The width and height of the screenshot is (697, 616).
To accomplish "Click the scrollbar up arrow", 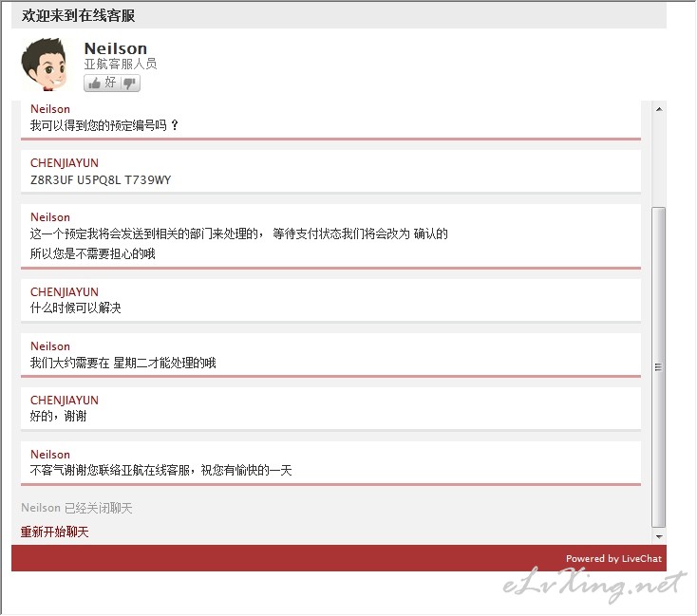I will click(659, 109).
